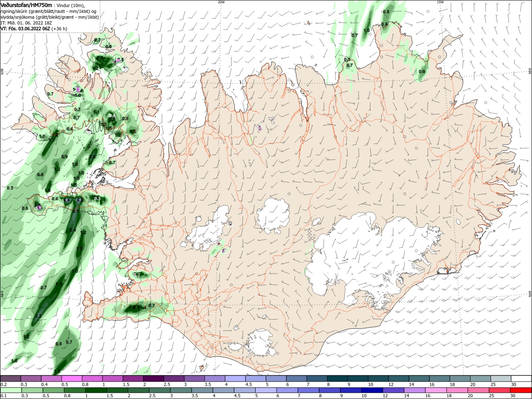
Task: Select upper snow scale swatch between 0.8 and 1
Action: (92, 379)
